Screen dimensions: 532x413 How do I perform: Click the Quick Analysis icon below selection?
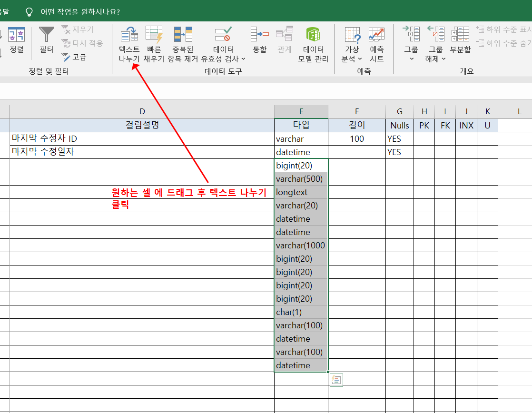click(336, 380)
